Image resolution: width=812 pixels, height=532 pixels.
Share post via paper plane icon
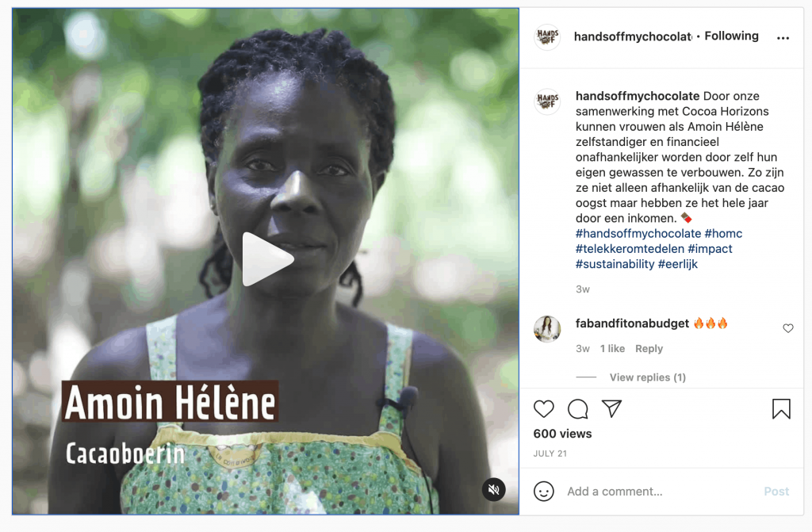point(611,409)
